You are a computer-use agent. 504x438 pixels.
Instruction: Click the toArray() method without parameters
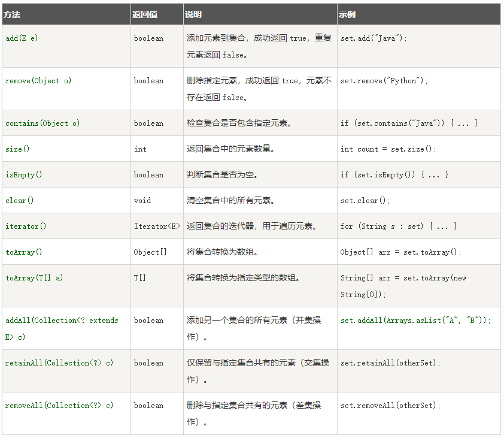[24, 252]
